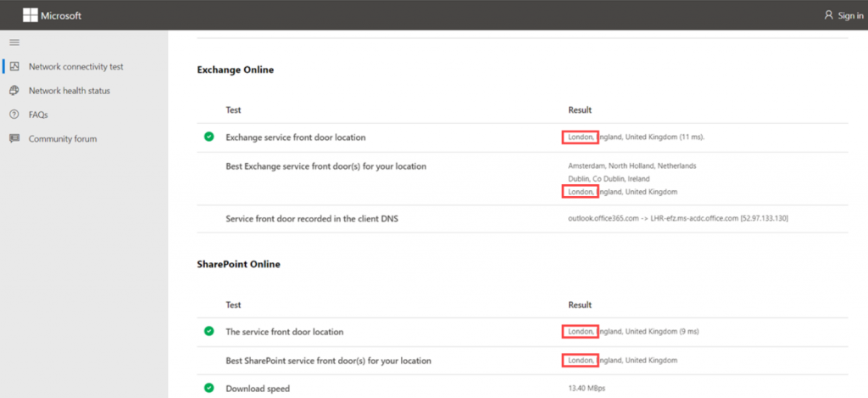The height and width of the screenshot is (398, 868).
Task: Click 'Dublin, Co Dublin, Ireland' result
Action: [x=609, y=179]
